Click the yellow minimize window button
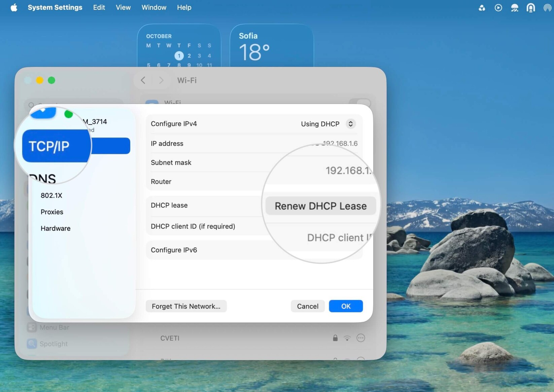 click(x=40, y=80)
